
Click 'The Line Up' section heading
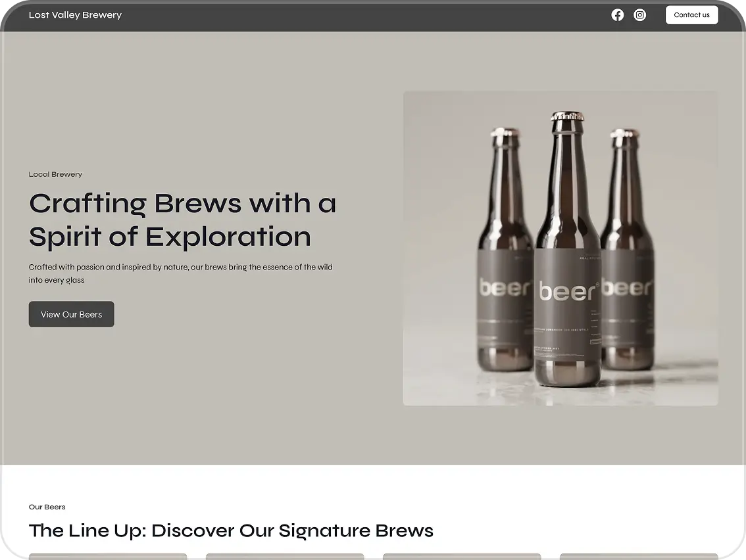pos(230,530)
